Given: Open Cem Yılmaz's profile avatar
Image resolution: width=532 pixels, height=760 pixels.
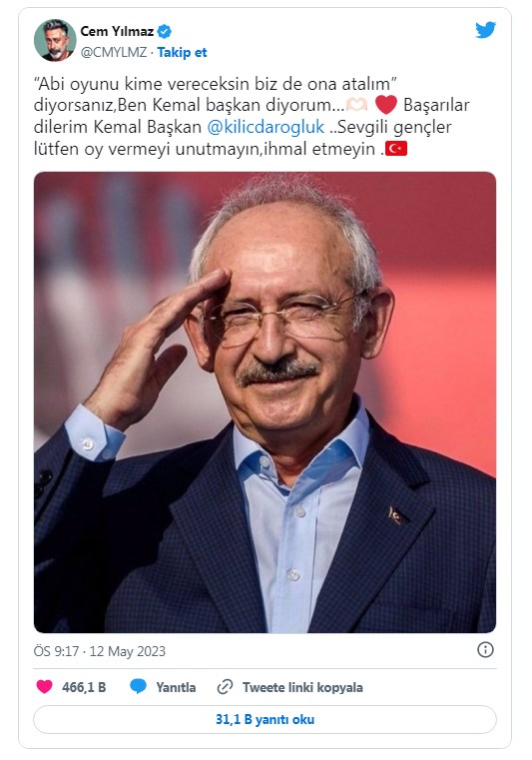Looking at the screenshot, I should [x=55, y=40].
